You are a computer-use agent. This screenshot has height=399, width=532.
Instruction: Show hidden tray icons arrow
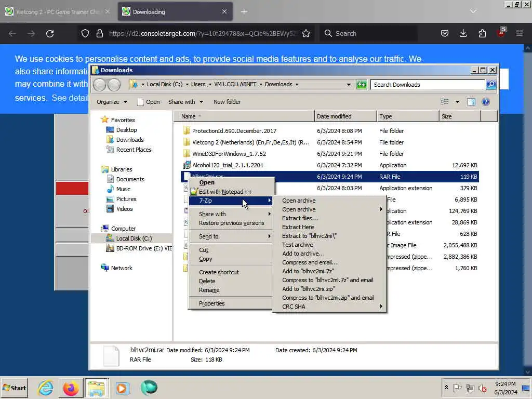tap(446, 388)
